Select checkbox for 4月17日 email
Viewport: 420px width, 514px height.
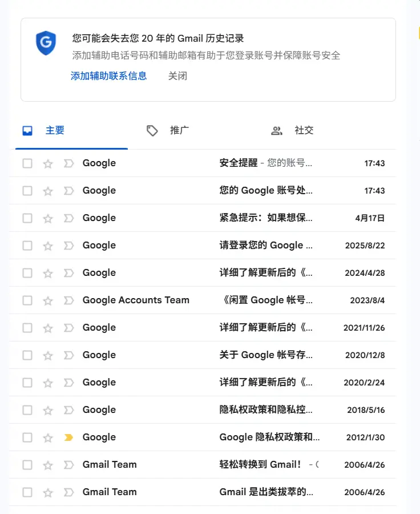click(27, 218)
